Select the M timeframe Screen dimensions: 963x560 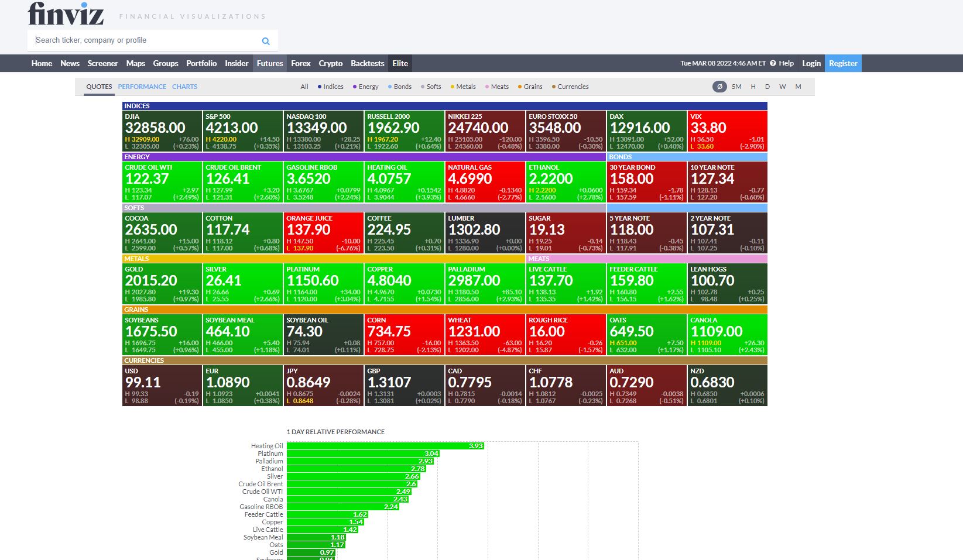(798, 87)
